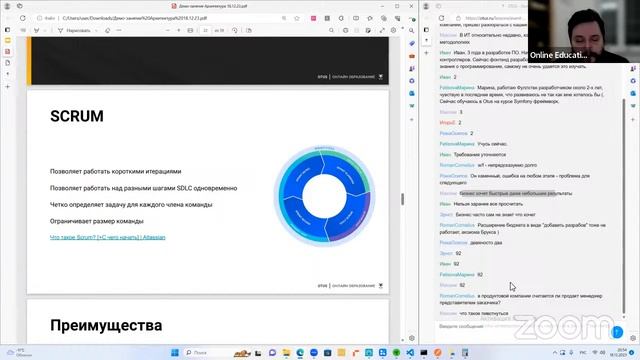Show hidden system tray icons chevron

tap(554, 353)
